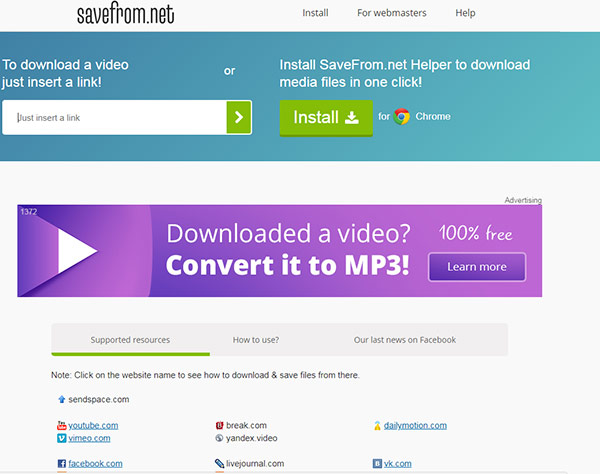Click the dailymotion icon
600x474 pixels.
(x=377, y=425)
